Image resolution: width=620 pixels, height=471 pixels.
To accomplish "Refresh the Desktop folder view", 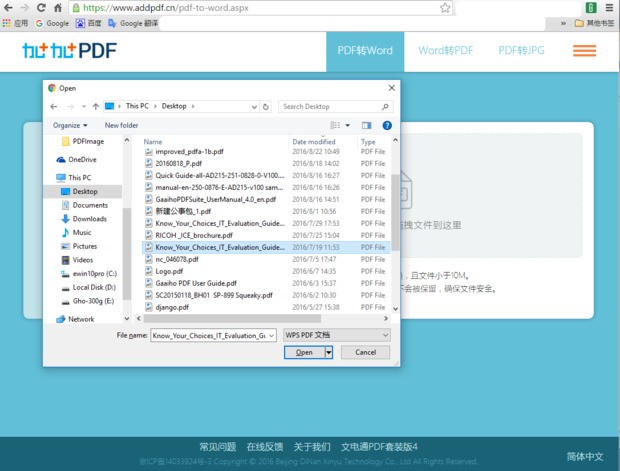I will click(x=266, y=107).
